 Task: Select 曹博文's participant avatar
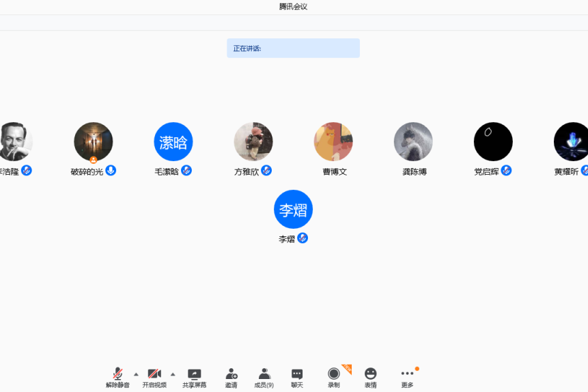coord(333,141)
